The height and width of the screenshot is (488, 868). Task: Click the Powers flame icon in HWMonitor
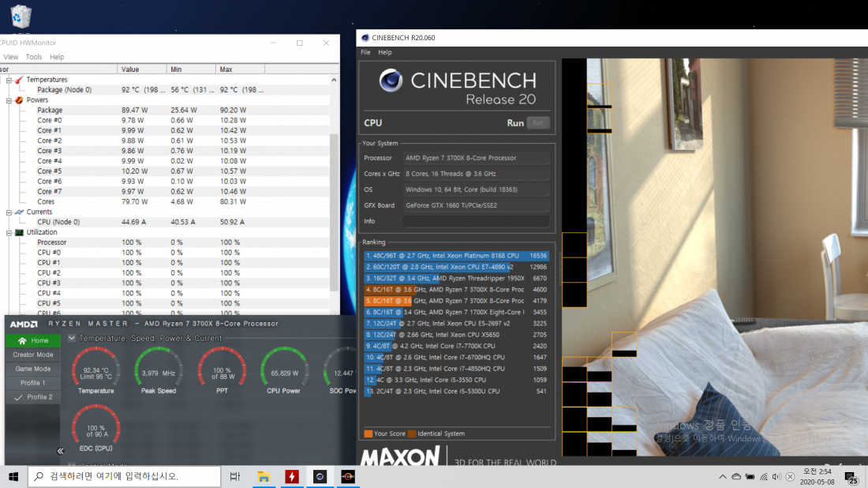19,100
